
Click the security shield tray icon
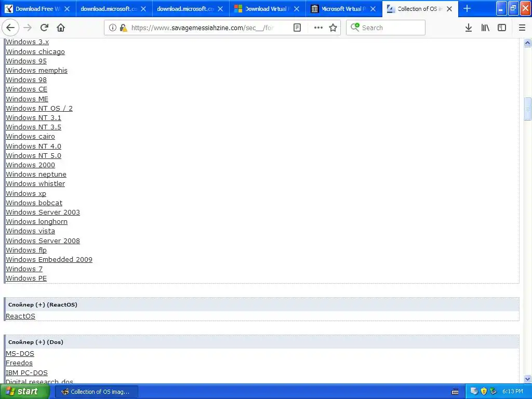click(484, 391)
